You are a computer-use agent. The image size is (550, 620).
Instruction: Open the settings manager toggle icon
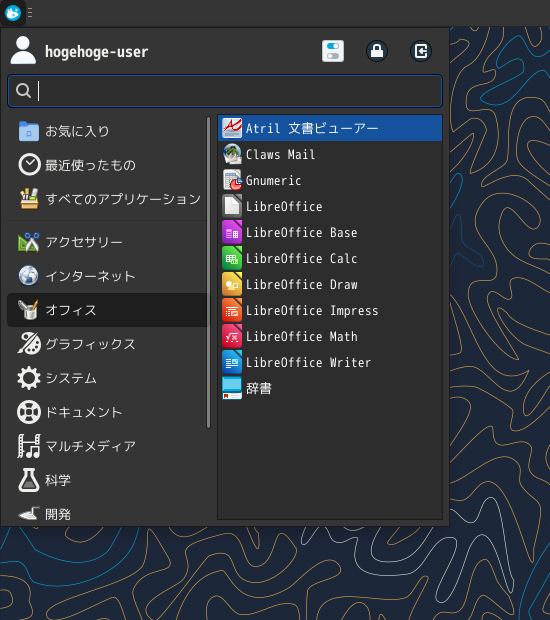point(333,51)
